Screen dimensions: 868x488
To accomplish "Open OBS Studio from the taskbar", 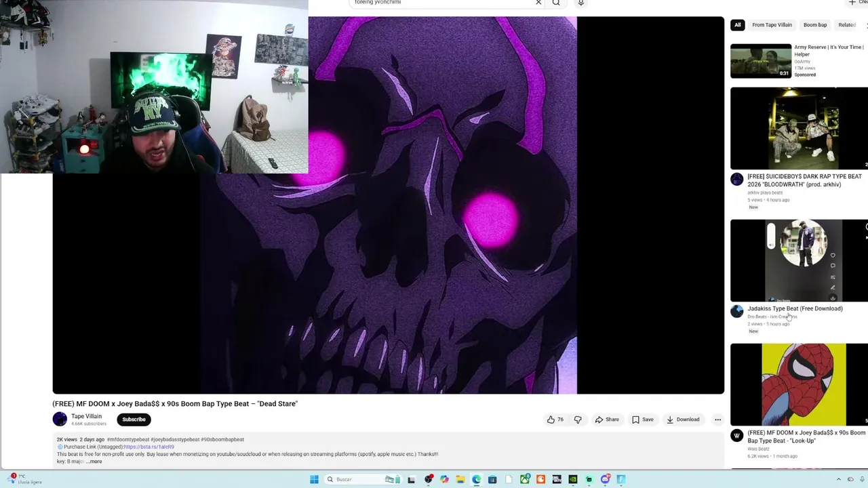I will 429,479.
